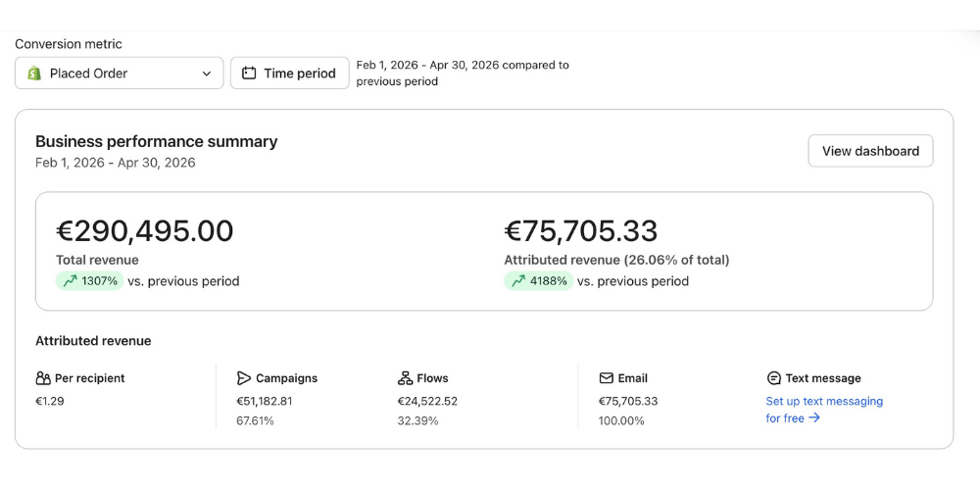Click the Text message bubble icon
Viewport: 980px width, 490px height.
[774, 378]
